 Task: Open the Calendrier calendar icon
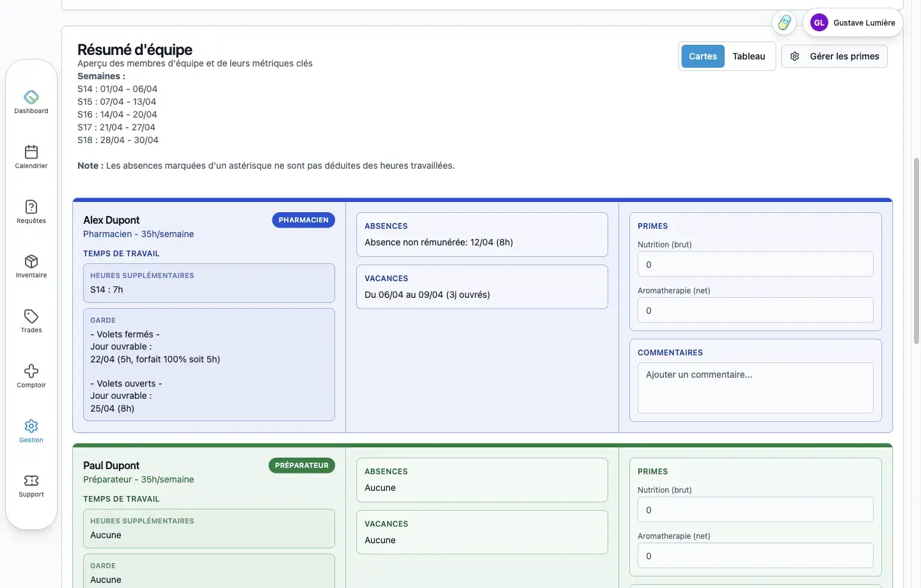[31, 151]
